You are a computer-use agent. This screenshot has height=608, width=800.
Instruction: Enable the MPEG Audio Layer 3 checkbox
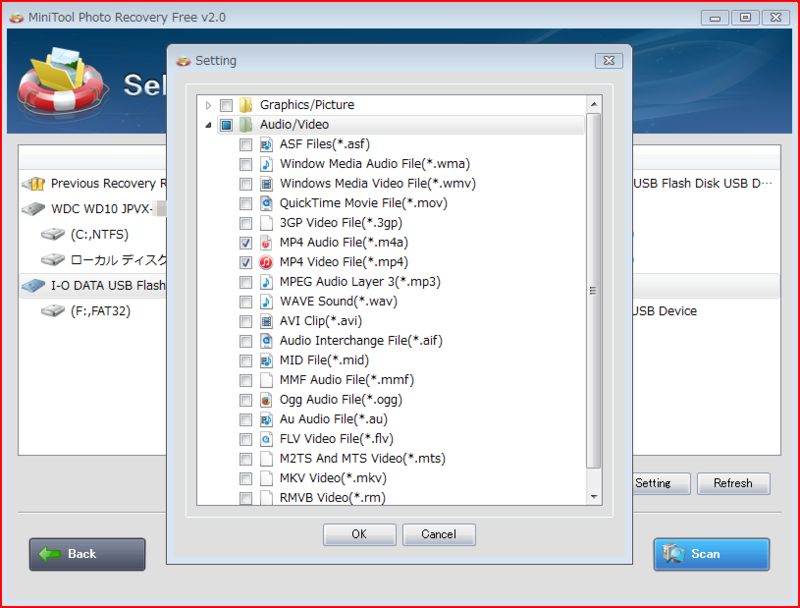coord(245,282)
